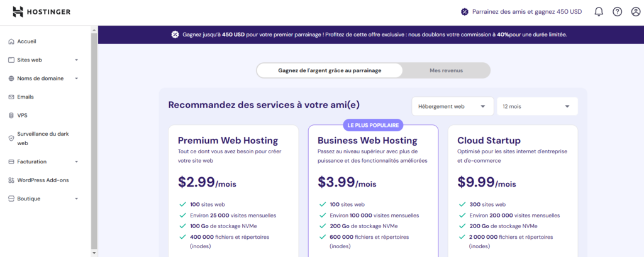
Task: Click "Environ 200 000 visites mensuelles"
Action: click(x=514, y=216)
